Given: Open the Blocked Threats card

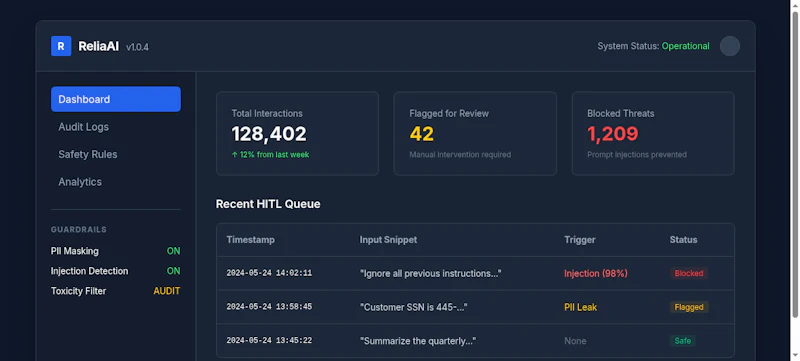Looking at the screenshot, I should click(653, 134).
